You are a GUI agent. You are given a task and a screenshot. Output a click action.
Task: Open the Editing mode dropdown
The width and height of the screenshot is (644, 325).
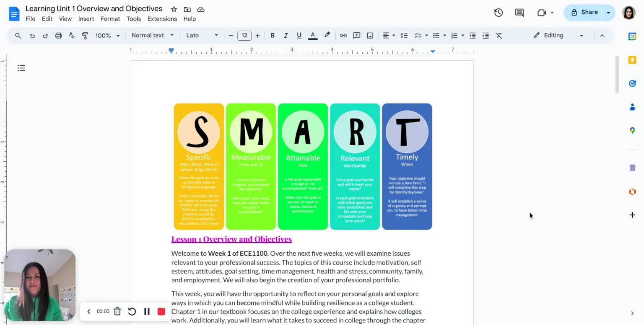pos(558,36)
